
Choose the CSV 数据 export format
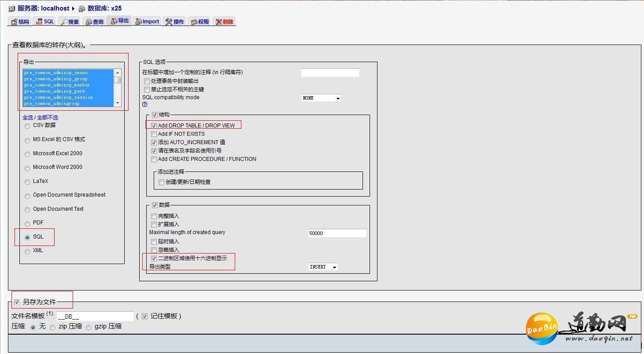pyautogui.click(x=28, y=126)
